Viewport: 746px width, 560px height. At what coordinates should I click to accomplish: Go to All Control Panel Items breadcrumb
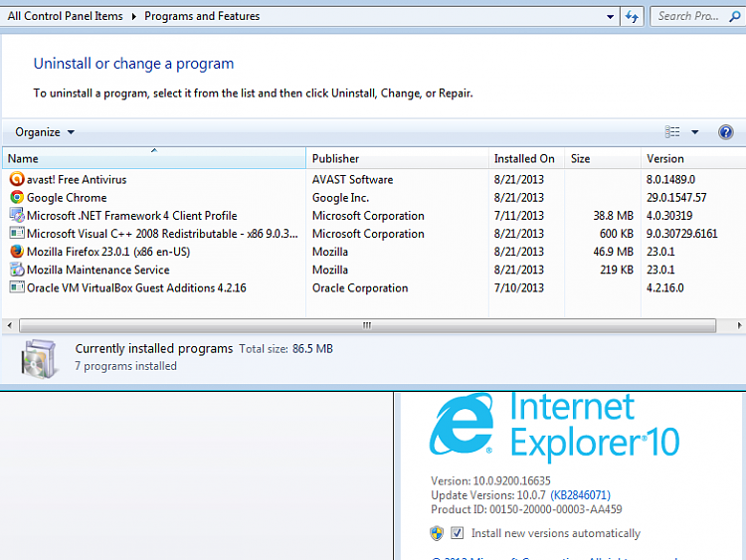click(66, 16)
